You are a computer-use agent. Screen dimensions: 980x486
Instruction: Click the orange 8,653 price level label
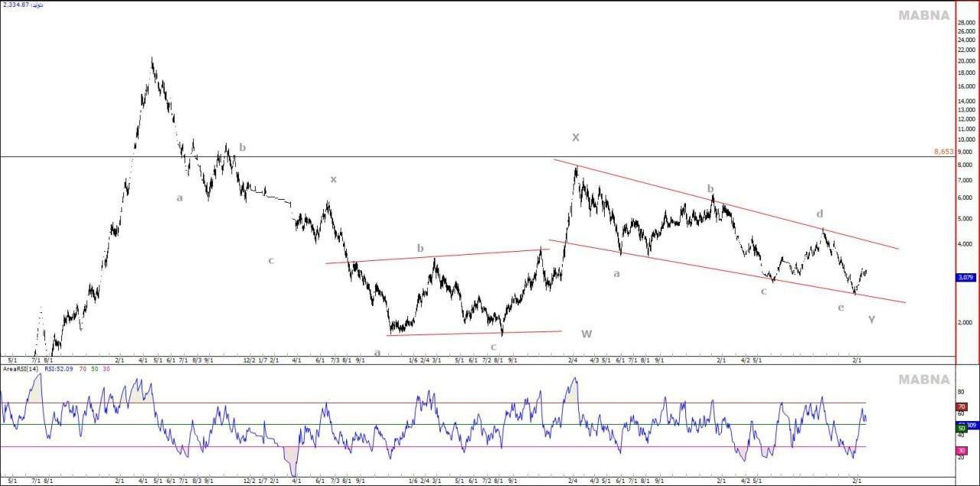(x=943, y=152)
